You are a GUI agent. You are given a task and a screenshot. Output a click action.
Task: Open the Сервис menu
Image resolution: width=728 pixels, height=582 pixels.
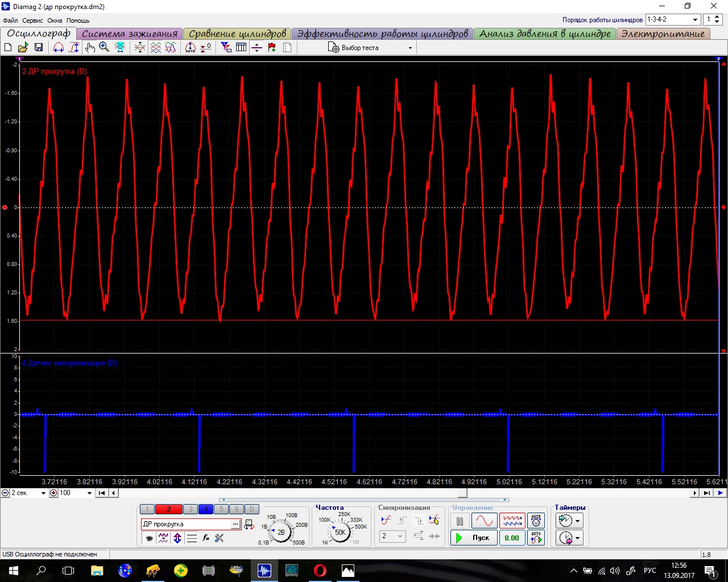point(33,20)
